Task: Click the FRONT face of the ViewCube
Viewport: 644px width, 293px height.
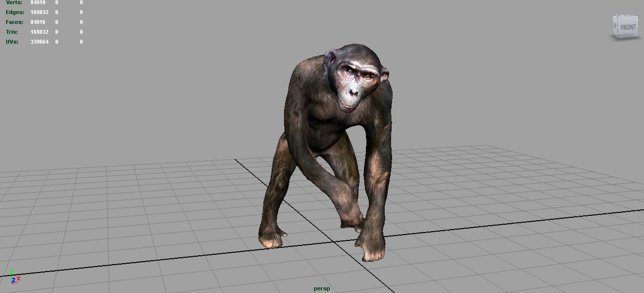Action: tap(628, 26)
